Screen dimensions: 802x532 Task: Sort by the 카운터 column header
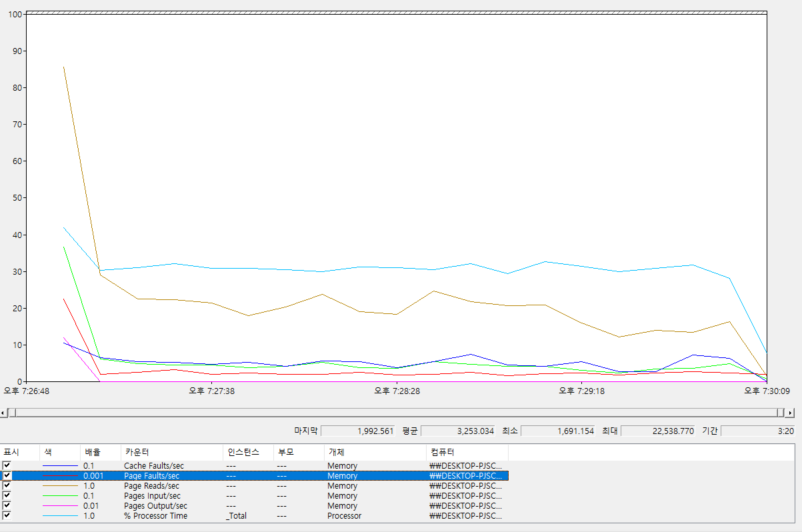click(x=172, y=452)
